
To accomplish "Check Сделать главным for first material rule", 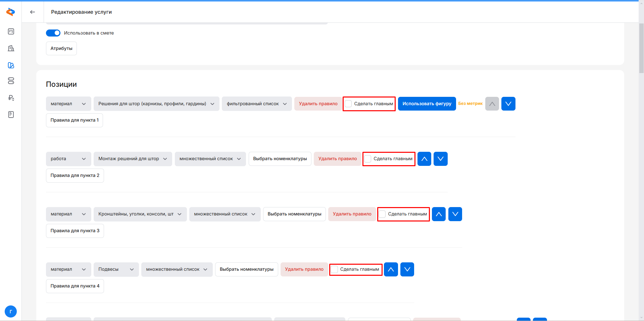I will [349, 104].
